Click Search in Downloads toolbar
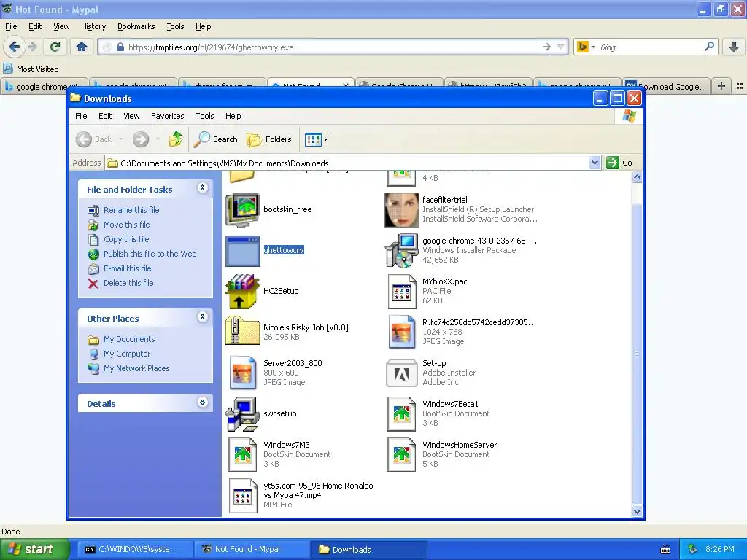The image size is (747, 560). pyautogui.click(x=215, y=139)
